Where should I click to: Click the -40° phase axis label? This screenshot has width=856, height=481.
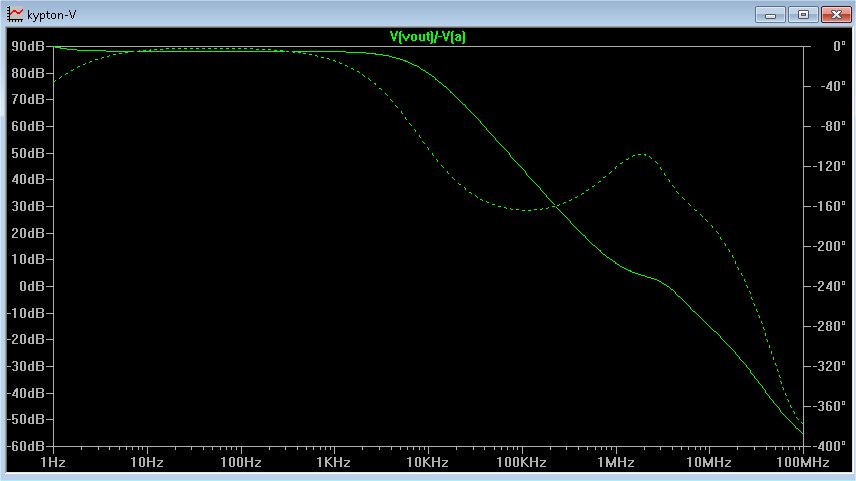pos(833,86)
